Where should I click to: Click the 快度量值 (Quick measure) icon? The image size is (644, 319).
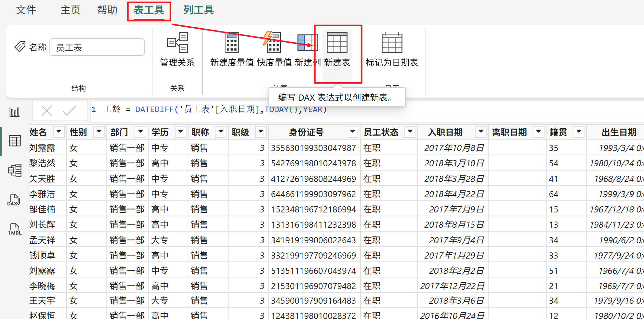coord(273,43)
